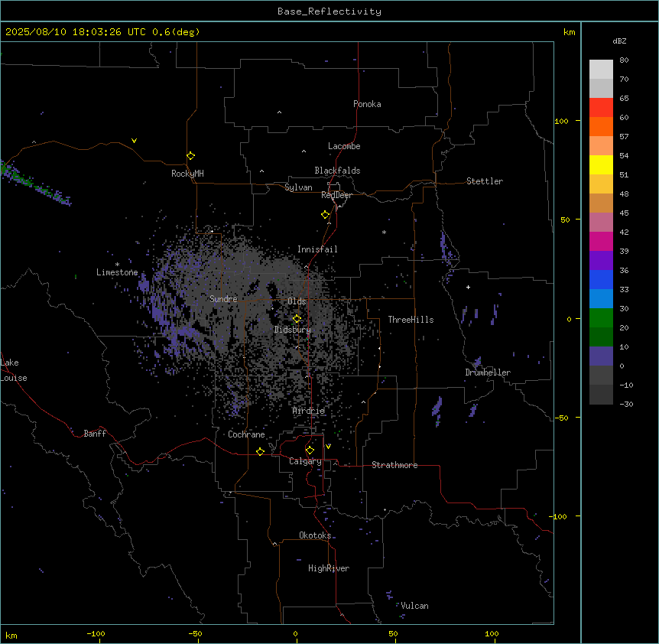Click the Base_Reflectivity title
Viewport: 659px width, 644px height.
(329, 11)
